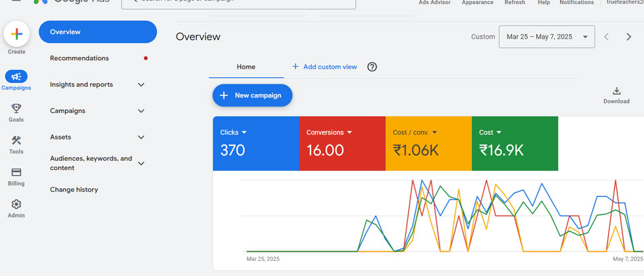Open Admin gear icon
The width and height of the screenshot is (644, 276).
16,205
